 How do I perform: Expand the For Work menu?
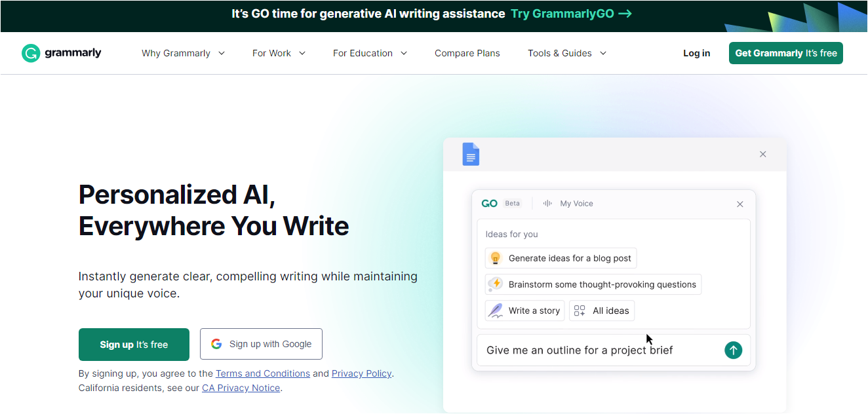(x=279, y=53)
